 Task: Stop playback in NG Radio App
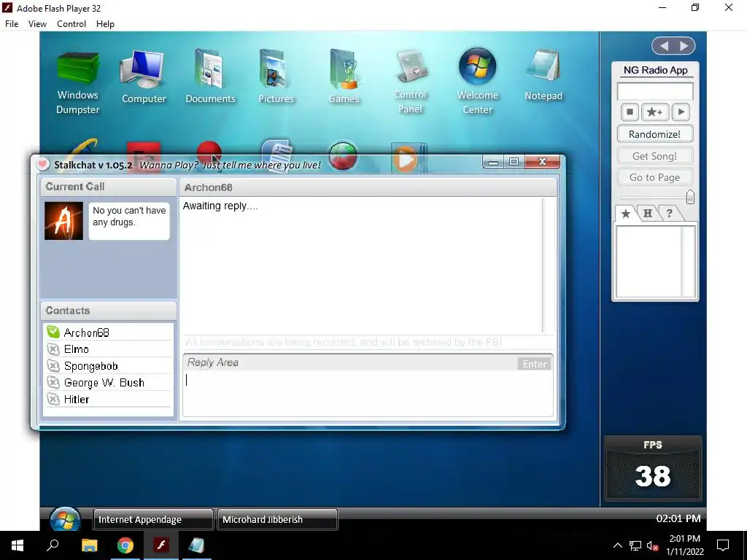click(x=630, y=112)
